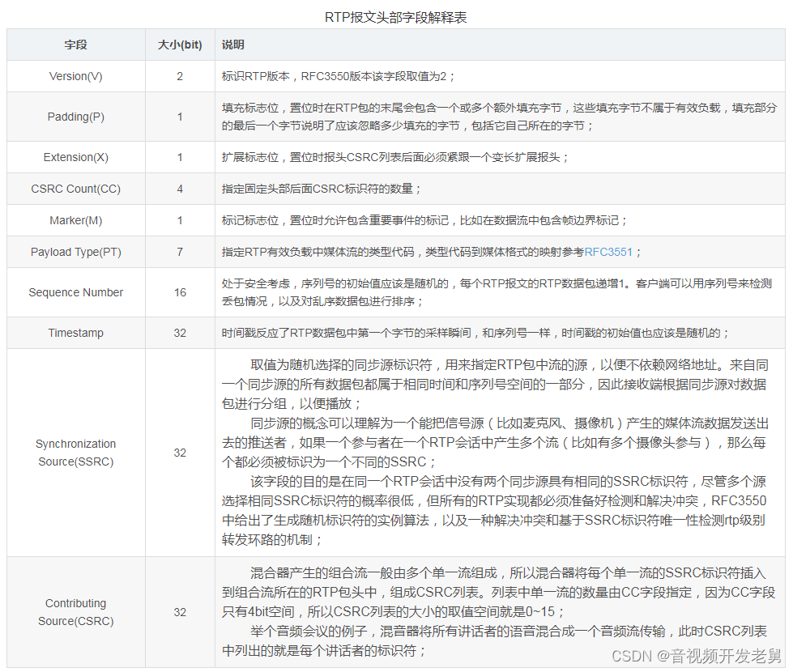Viewport: 793px width, 672px height.
Task: Click the Timestamp description starting 时间戳反应了
Action: (x=475, y=333)
